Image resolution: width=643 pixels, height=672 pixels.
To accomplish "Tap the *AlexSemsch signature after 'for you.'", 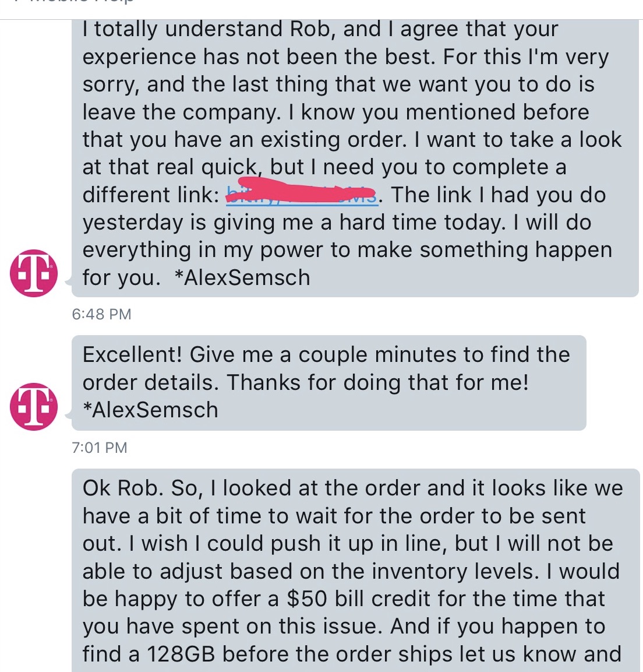I will [242, 277].
